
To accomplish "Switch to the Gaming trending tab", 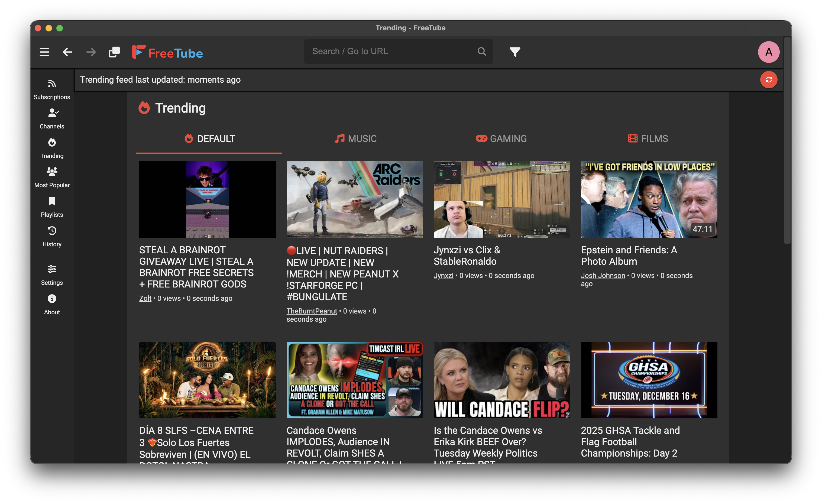I will pos(501,139).
